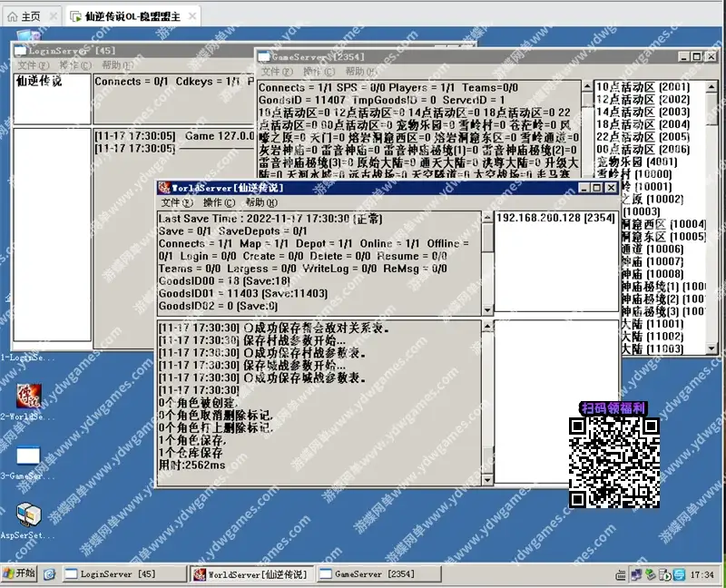
Task: Click the first system tray icon
Action: coord(621,575)
